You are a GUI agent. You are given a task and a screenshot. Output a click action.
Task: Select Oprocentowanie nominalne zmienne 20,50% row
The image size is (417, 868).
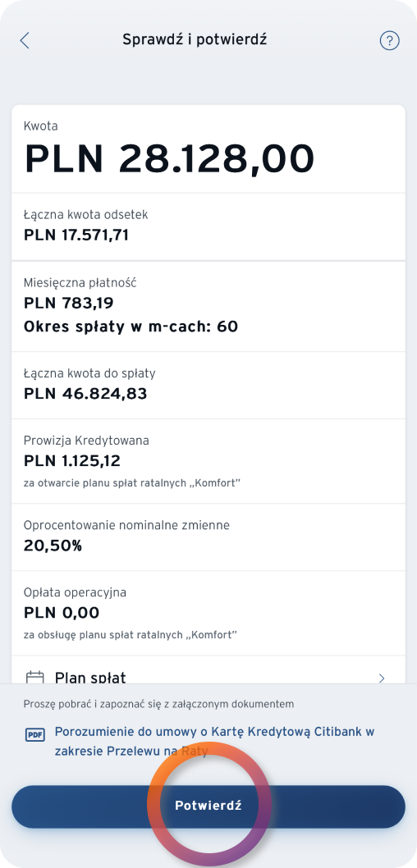[x=208, y=537]
